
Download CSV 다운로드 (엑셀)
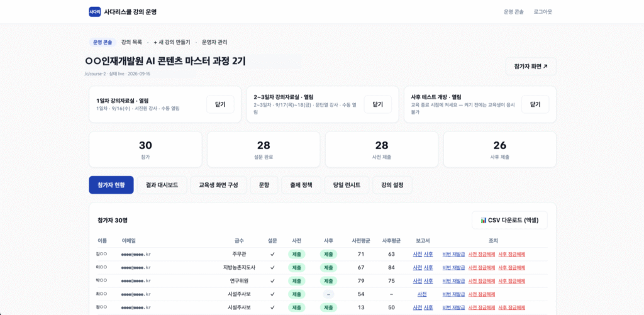(509, 220)
